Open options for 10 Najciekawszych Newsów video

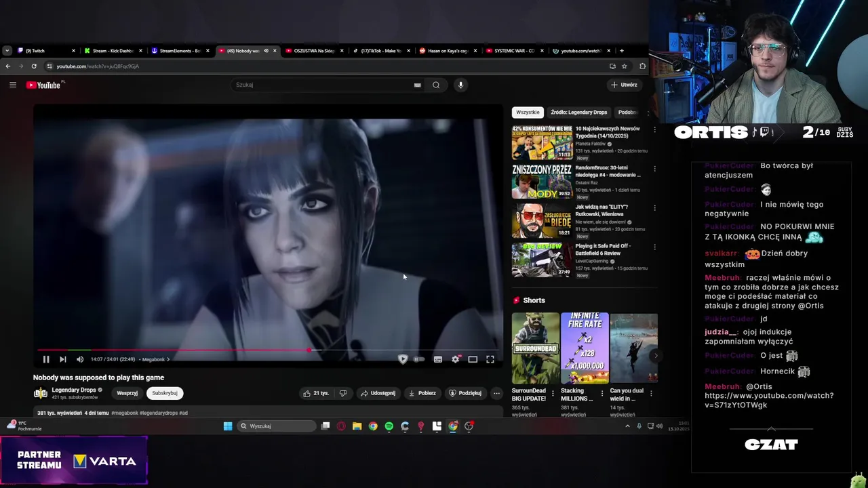click(x=654, y=129)
